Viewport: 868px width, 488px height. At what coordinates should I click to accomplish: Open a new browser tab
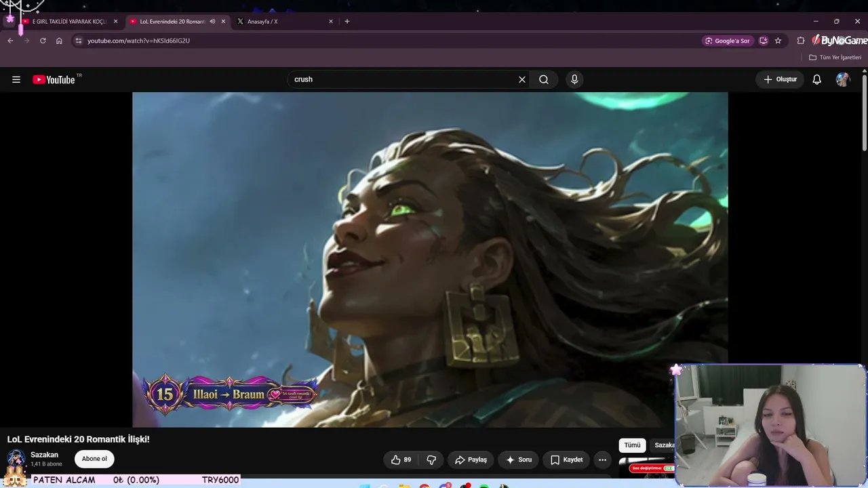(347, 21)
